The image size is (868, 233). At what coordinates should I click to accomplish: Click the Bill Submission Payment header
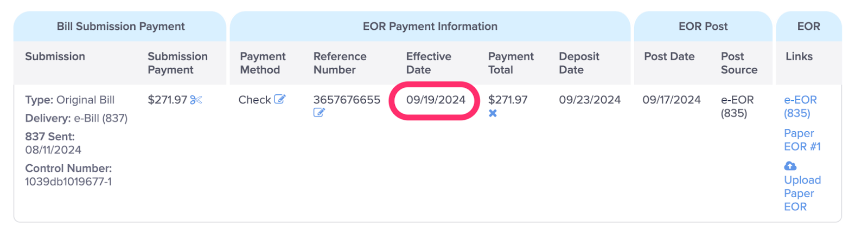[x=120, y=26]
